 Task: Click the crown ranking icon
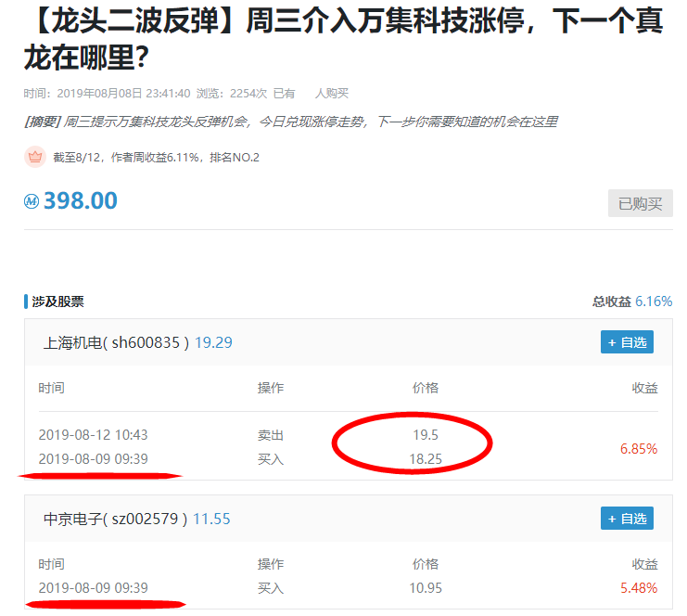click(35, 157)
